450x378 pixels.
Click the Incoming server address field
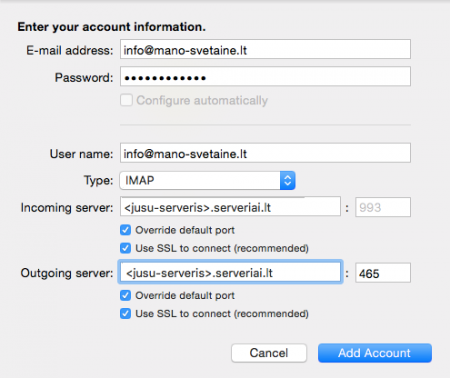230,207
